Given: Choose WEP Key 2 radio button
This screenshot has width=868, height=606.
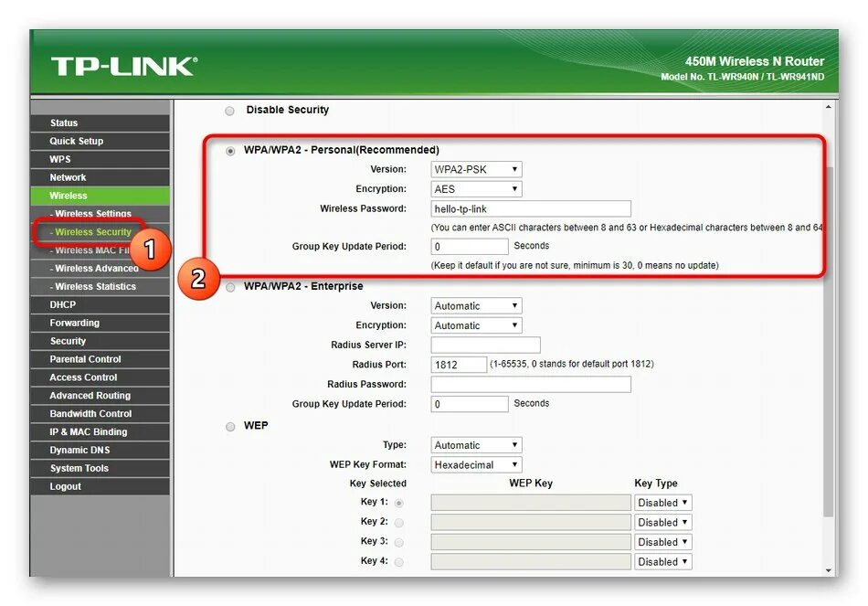Looking at the screenshot, I should pyautogui.click(x=398, y=522).
